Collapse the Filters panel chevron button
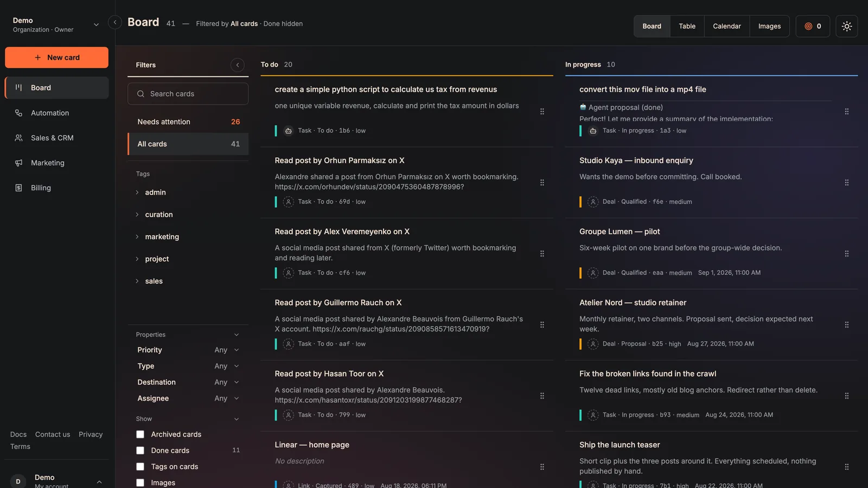Screen dimensions: 868x488 pos(237,65)
